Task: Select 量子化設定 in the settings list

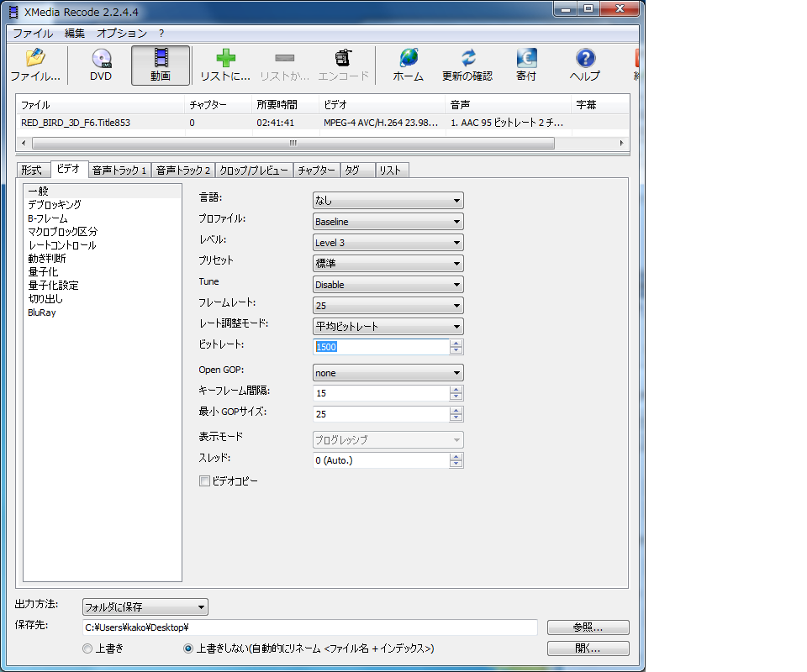Action: (54, 286)
